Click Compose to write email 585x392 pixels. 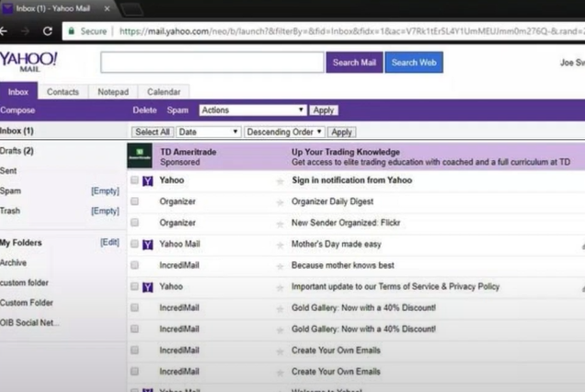tap(17, 110)
